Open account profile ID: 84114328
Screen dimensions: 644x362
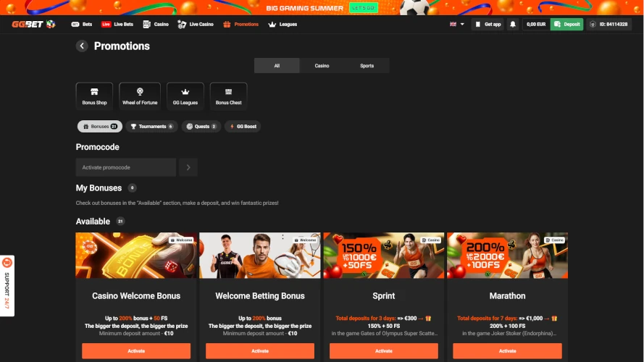[609, 24]
